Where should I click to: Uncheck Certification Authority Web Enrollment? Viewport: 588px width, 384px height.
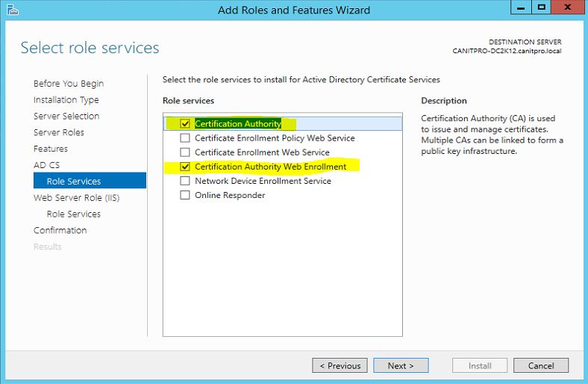tap(185, 167)
